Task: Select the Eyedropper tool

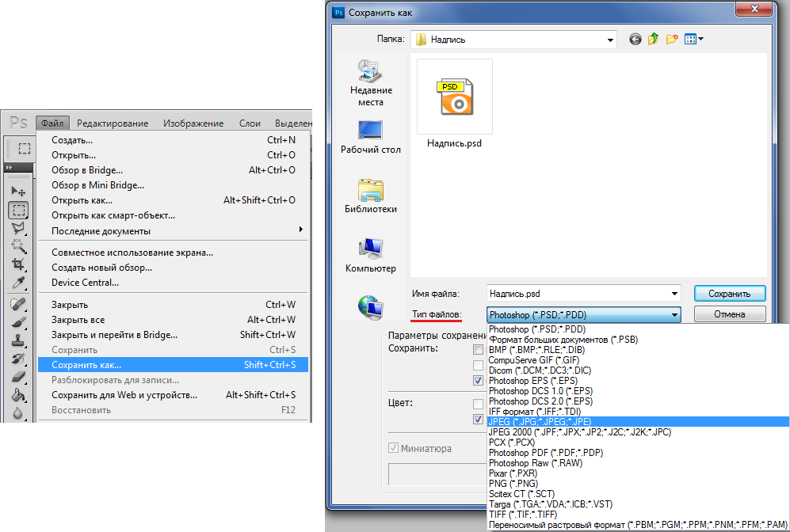Action: coord(19,283)
